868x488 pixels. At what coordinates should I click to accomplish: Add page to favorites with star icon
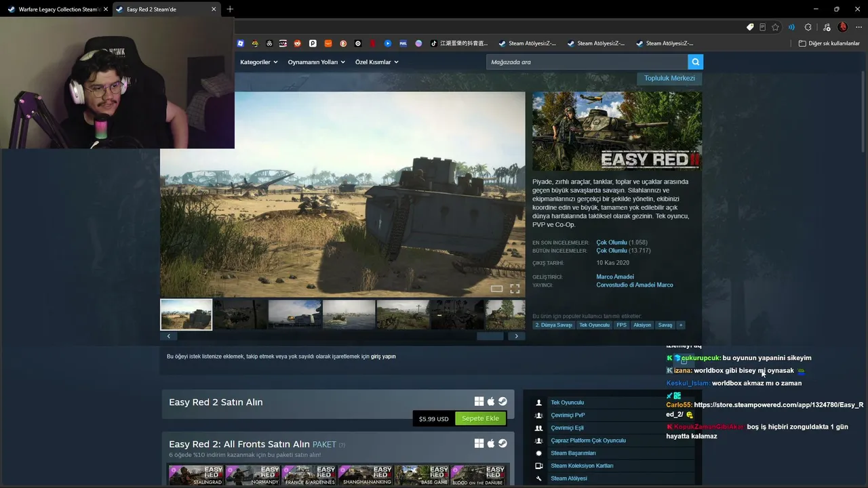[775, 27]
